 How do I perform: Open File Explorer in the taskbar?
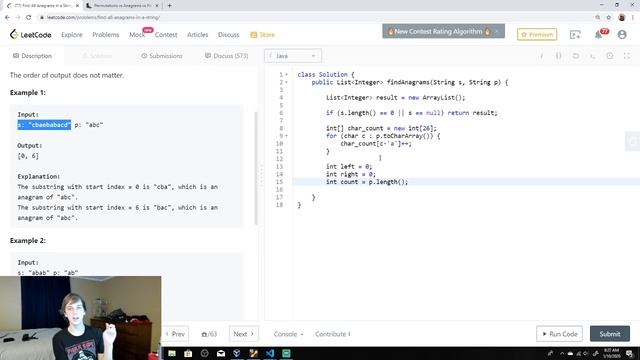click(x=172, y=353)
